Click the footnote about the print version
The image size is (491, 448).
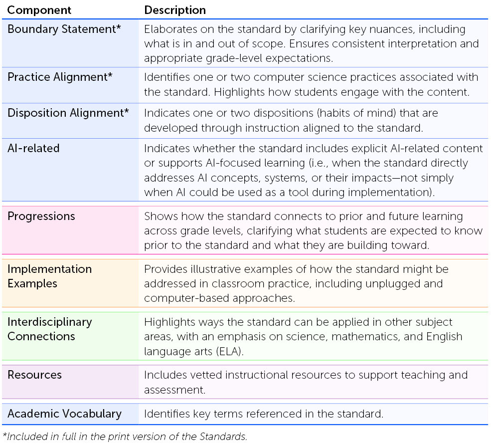pyautogui.click(x=125, y=437)
